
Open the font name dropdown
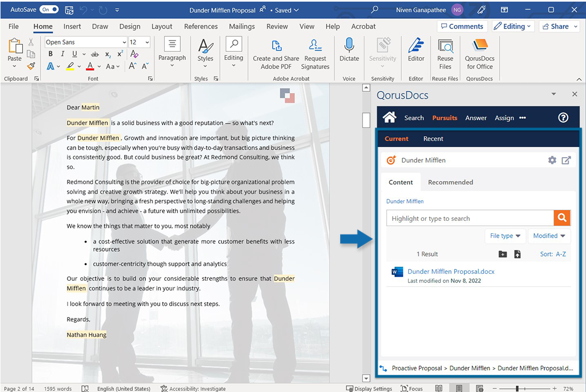tap(124, 42)
